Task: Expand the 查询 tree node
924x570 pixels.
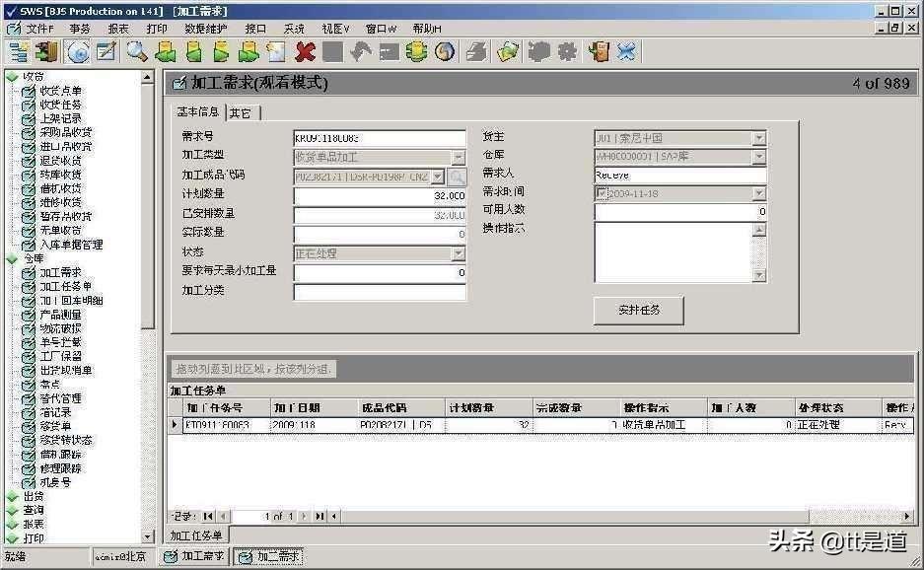Action: 12,511
